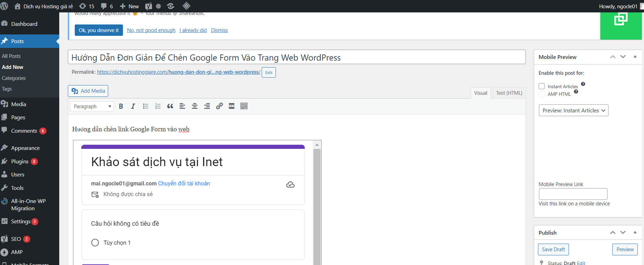Toggle the editor toolbar kitchen sink
Screen dimensions: 644x265
[x=244, y=106]
